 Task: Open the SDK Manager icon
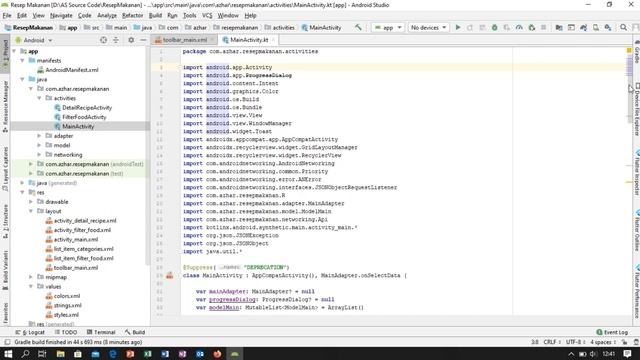(608, 27)
